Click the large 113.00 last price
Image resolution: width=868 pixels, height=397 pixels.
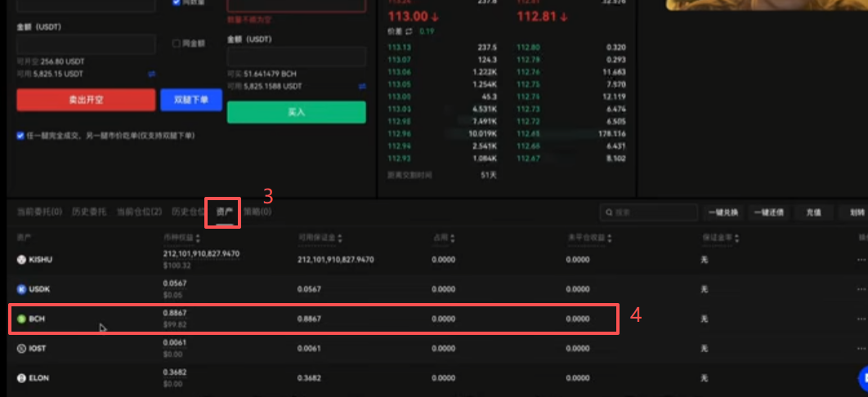pyautogui.click(x=407, y=16)
